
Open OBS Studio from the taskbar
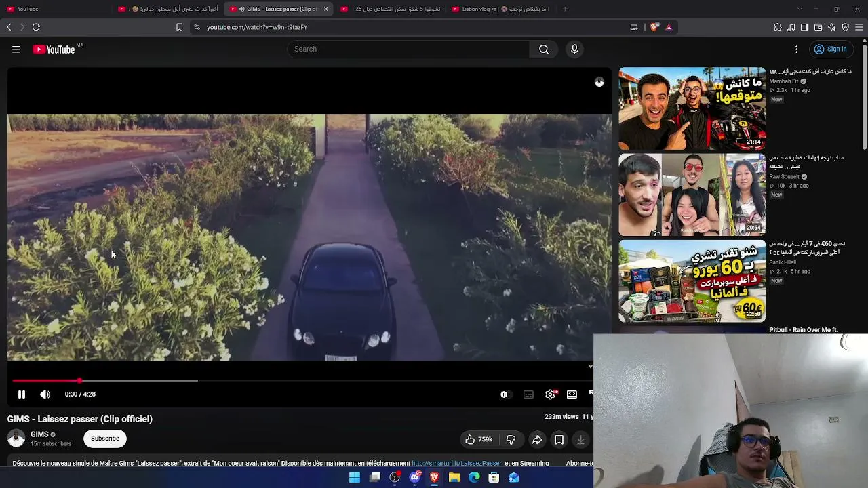395,477
